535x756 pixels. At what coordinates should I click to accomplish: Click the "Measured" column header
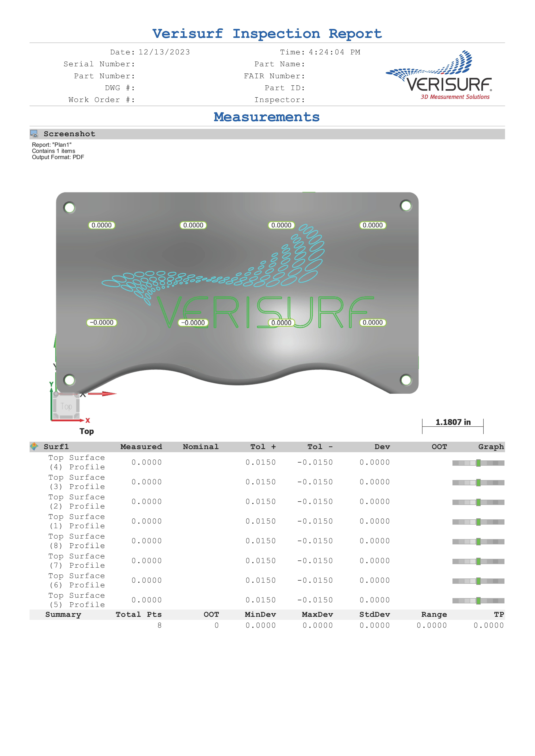(141, 447)
